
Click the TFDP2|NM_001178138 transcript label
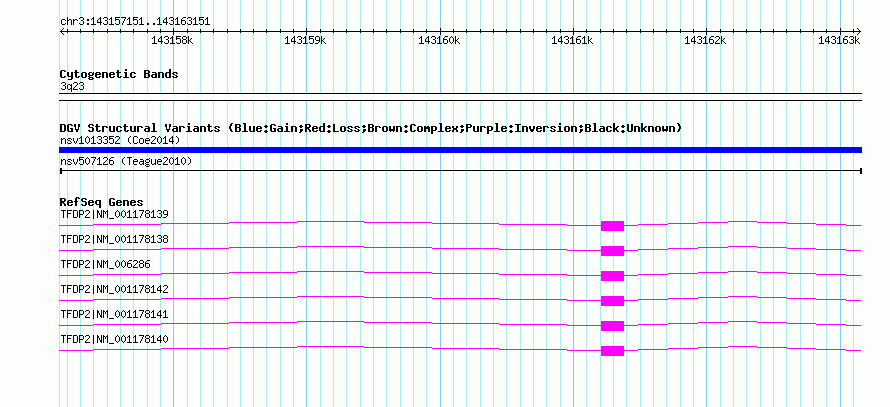point(114,239)
